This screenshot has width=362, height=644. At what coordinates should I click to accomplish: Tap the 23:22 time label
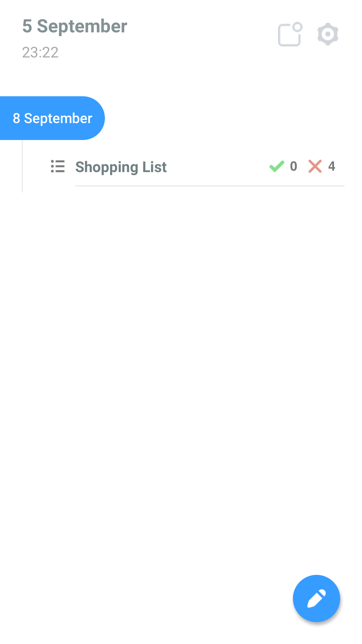point(40,52)
